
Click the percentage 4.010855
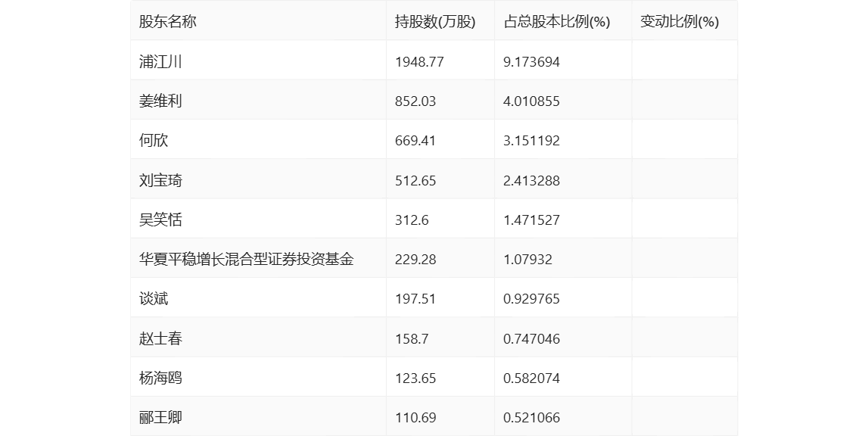[531, 101]
